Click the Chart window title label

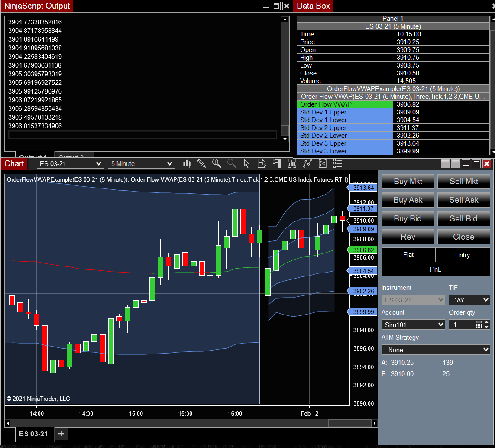pyautogui.click(x=14, y=163)
